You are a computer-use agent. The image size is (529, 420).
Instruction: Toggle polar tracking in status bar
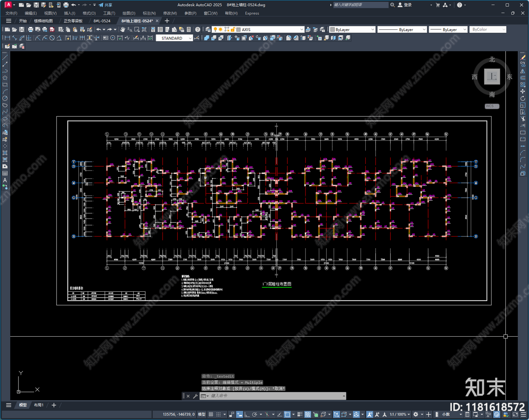tap(255, 414)
